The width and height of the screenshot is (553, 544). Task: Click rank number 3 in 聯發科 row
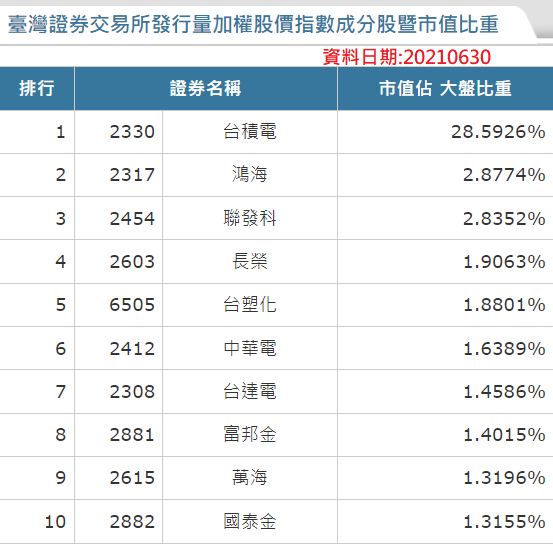[x=61, y=219]
